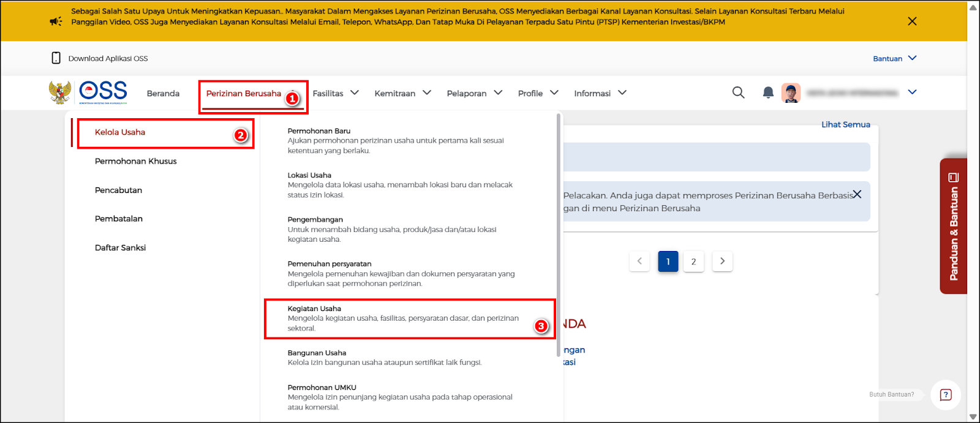This screenshot has height=423, width=980.
Task: Click the Download Aplikasi OSS phone icon
Action: point(56,58)
